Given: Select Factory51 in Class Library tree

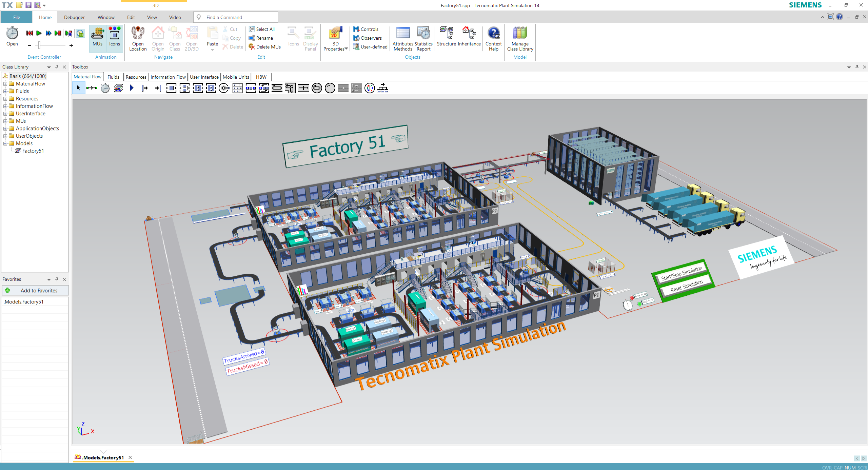Looking at the screenshot, I should (x=33, y=151).
